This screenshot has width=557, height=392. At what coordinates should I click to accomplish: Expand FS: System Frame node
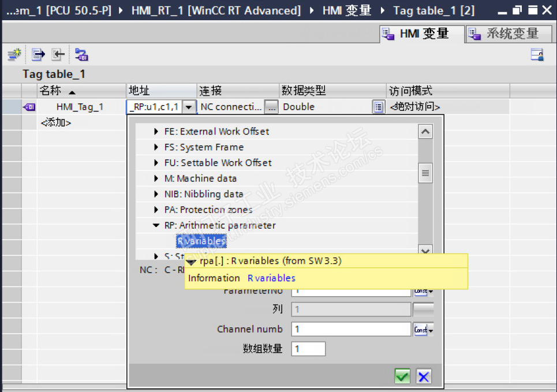click(156, 147)
